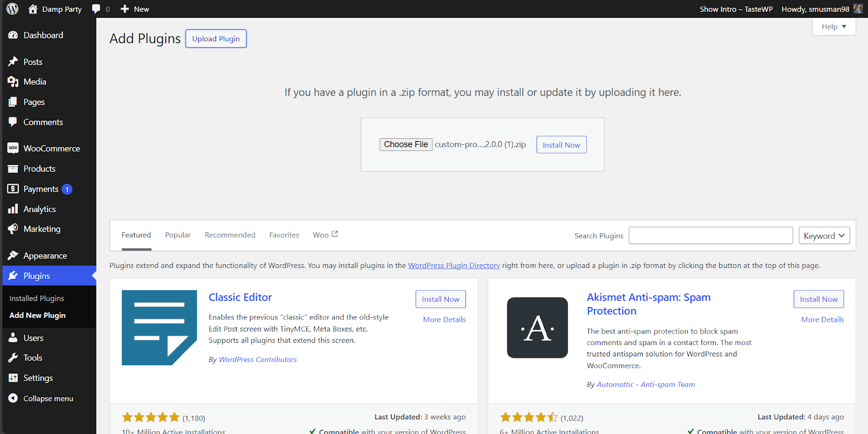Open the Classic Editor title link
The image size is (868, 434).
pos(240,297)
